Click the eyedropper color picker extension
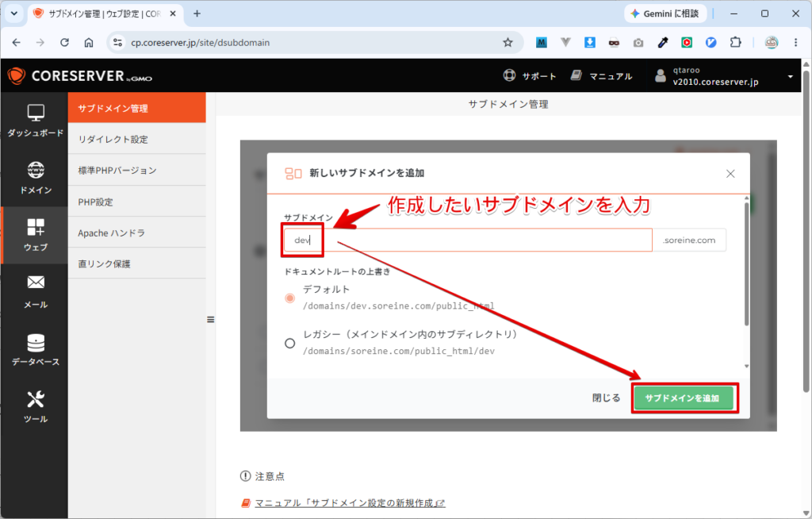The height and width of the screenshot is (519, 812). 663,43
